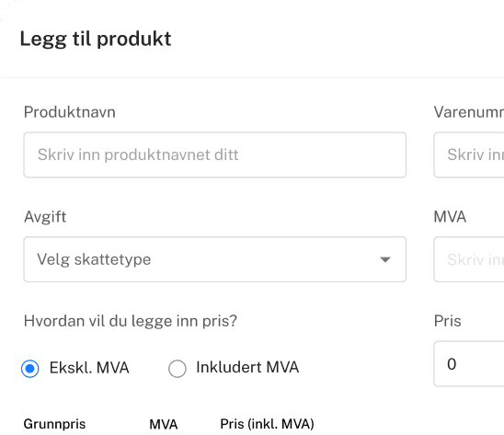
Task: Click the Varenummer label
Action: coord(469,112)
